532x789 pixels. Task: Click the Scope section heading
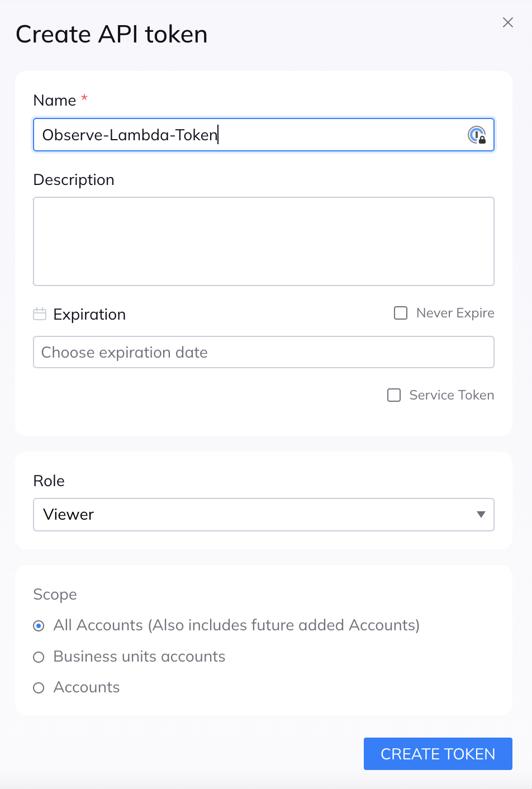point(55,595)
